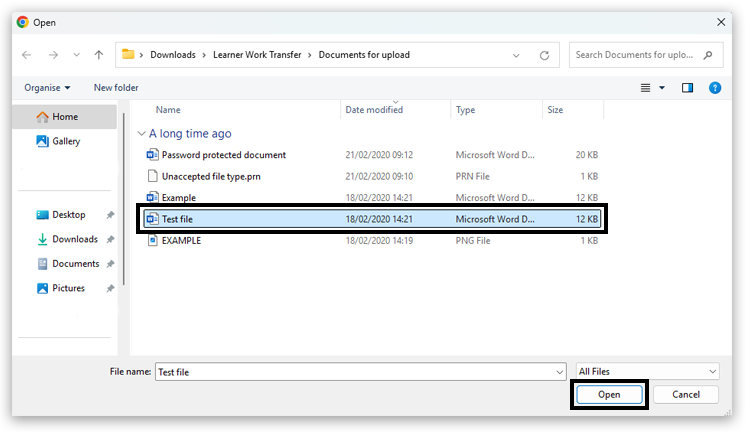
Task: Collapse the 'A long time ago' group
Action: click(x=141, y=133)
